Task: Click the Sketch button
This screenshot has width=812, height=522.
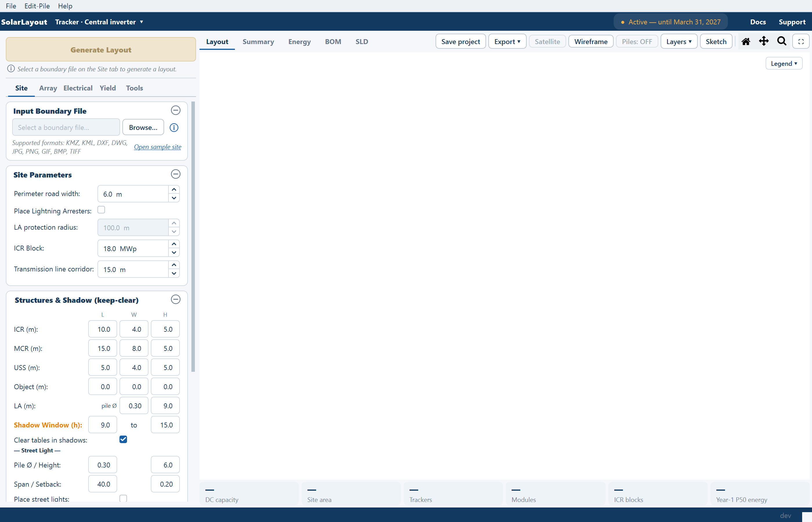Action: pyautogui.click(x=716, y=41)
